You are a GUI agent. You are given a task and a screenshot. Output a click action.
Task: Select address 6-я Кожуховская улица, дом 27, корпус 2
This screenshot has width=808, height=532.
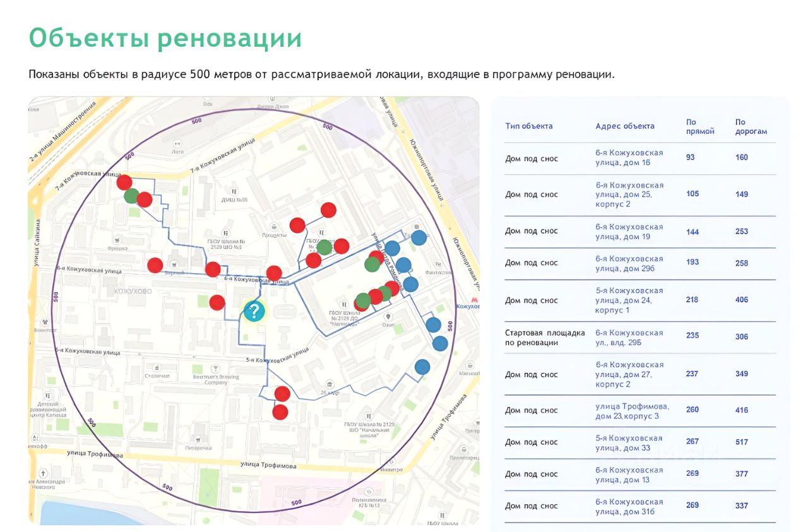[x=629, y=374]
